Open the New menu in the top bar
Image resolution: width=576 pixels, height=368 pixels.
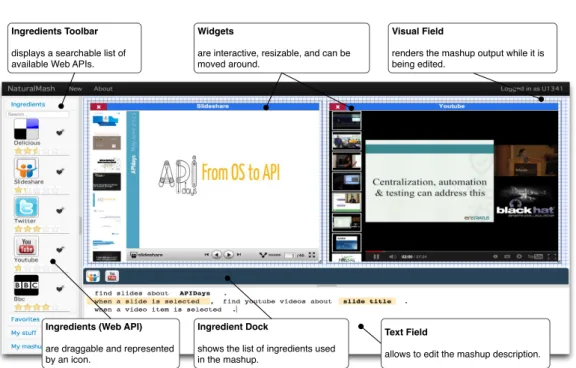(75, 89)
